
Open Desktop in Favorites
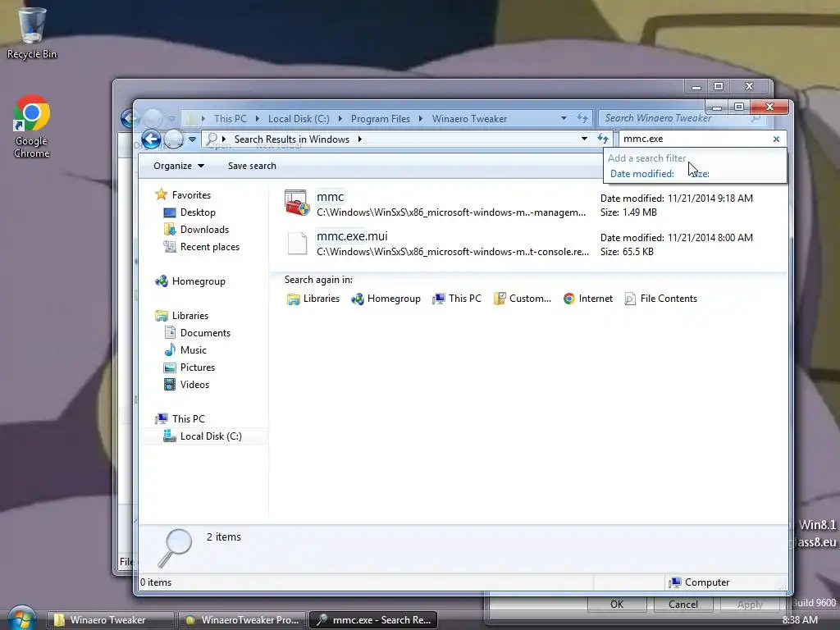click(x=198, y=212)
